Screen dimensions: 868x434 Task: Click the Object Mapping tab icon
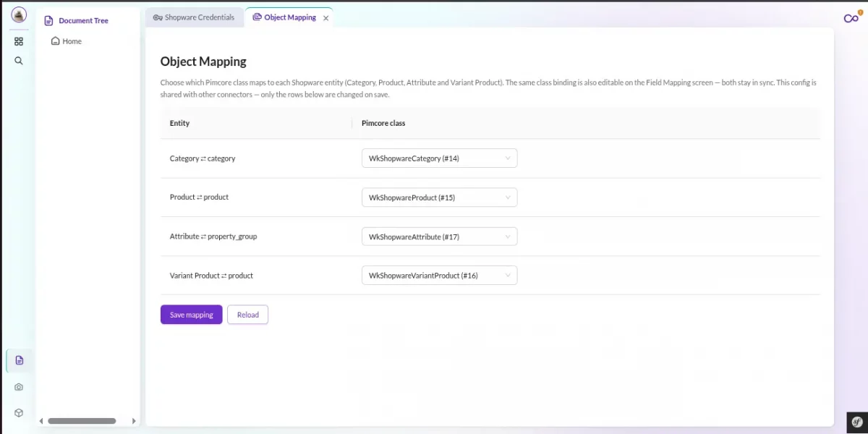(x=257, y=17)
